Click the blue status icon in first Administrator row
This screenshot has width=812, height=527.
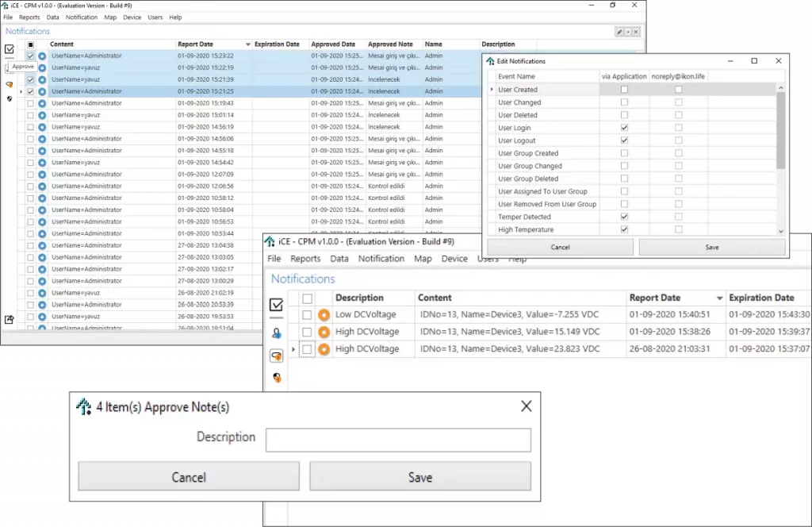(42, 56)
